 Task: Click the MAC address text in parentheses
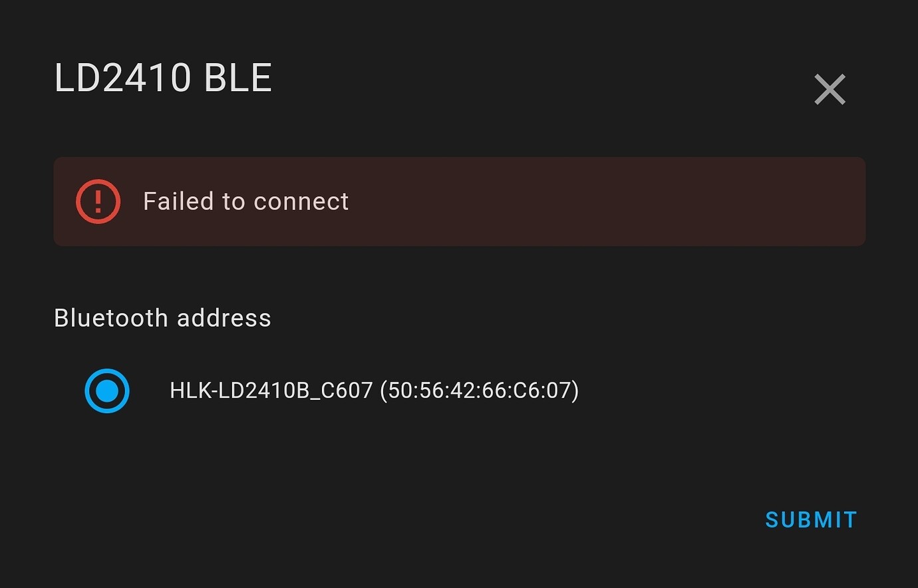click(478, 391)
